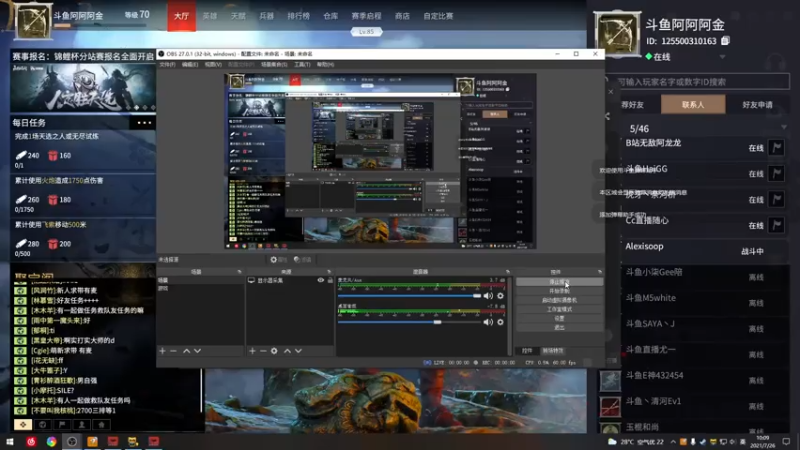
Task: Open OBS 帮助(H) menu
Action: (x=326, y=65)
